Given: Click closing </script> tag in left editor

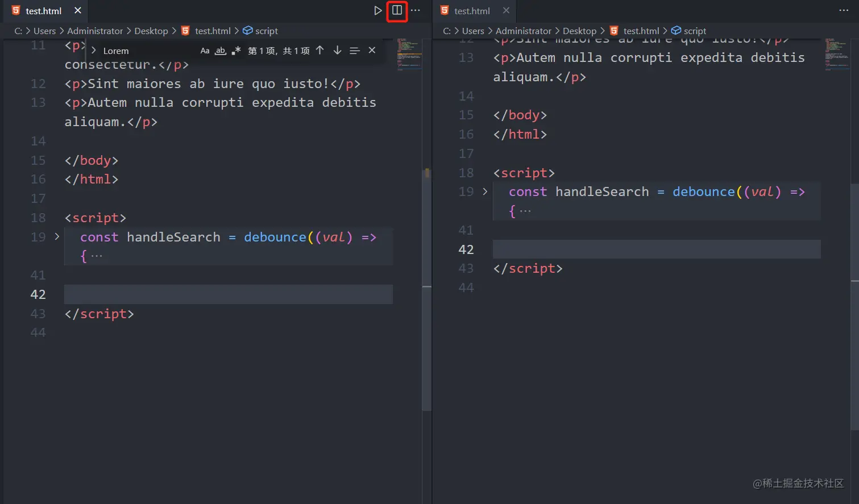Looking at the screenshot, I should (99, 314).
